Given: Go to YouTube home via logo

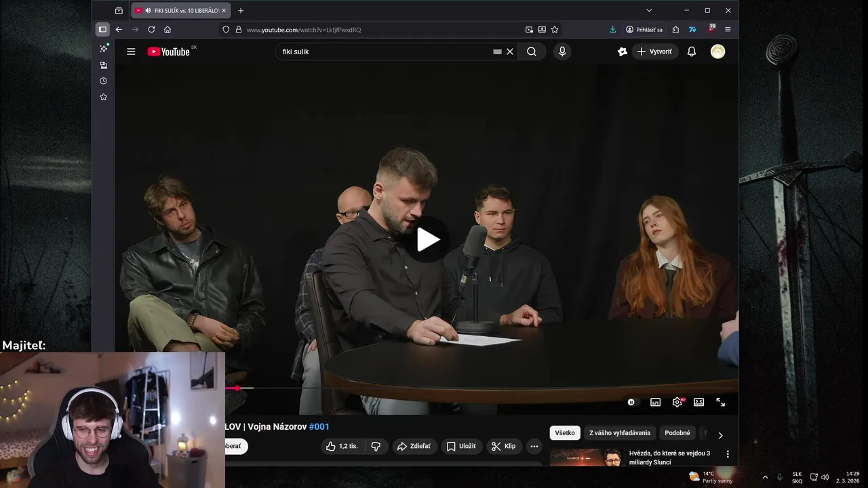Looking at the screenshot, I should 169,52.
